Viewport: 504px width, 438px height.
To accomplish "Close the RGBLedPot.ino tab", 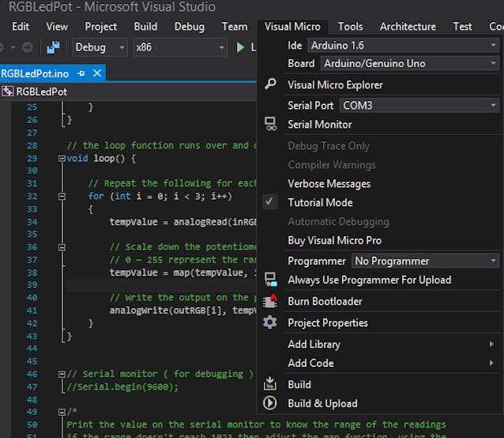I will tap(99, 73).
